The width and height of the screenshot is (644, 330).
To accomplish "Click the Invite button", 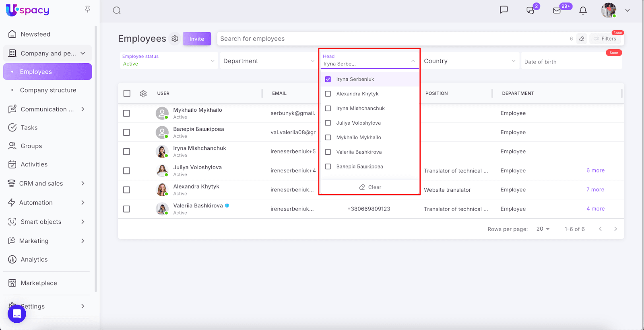I will (x=197, y=39).
